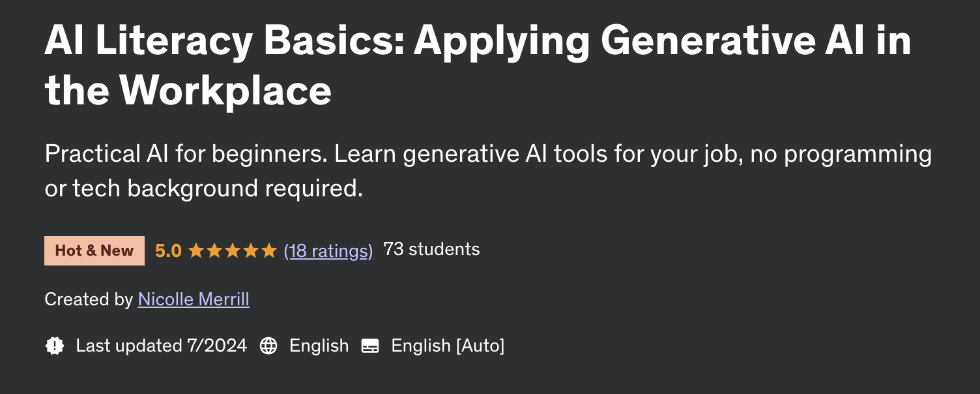The image size is (980, 394).
Task: Click the closed captions icon
Action: coord(370,346)
